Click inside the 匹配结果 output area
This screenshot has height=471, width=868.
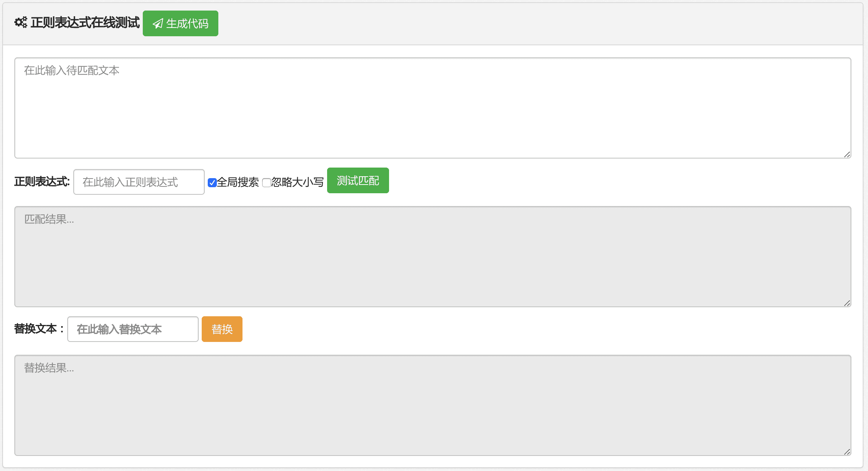tap(432, 257)
